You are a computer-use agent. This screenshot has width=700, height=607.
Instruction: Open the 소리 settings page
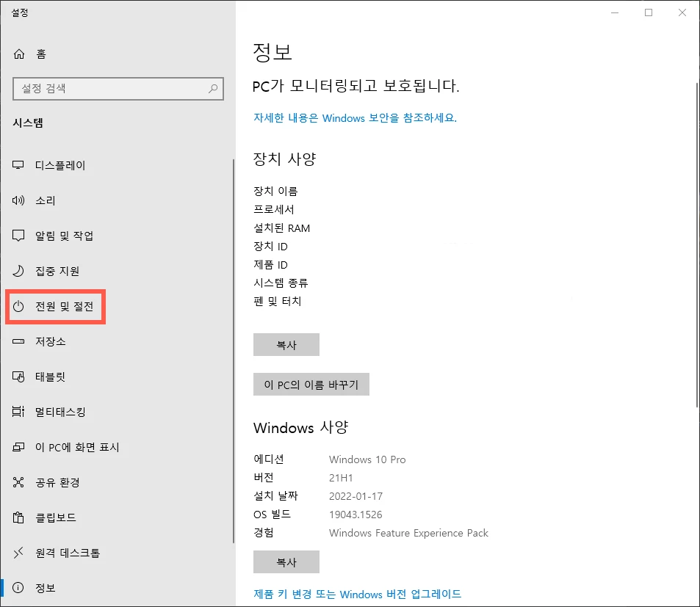point(117,200)
